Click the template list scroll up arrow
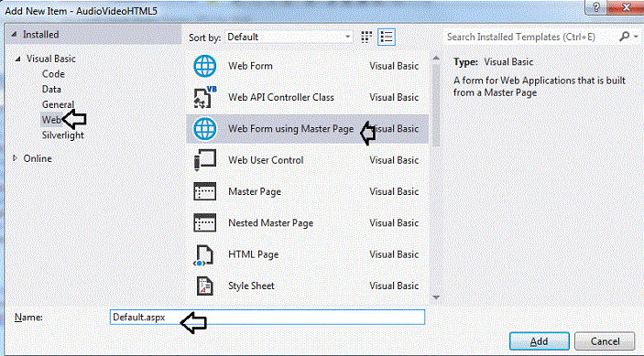The height and width of the screenshot is (356, 644). click(x=436, y=59)
